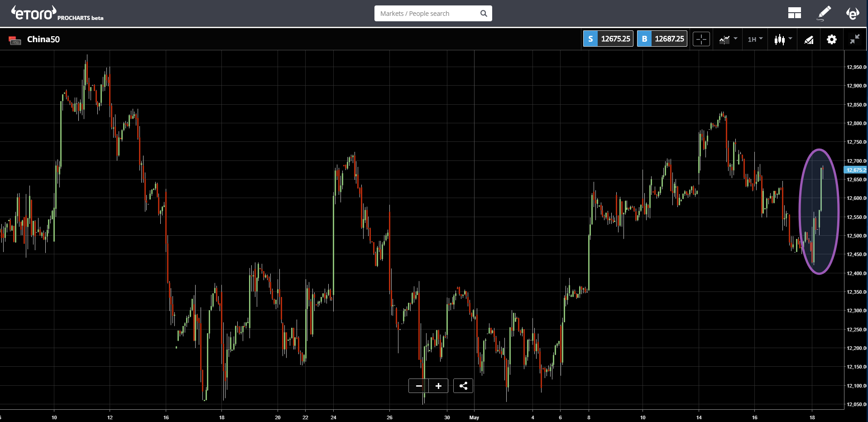Click the 12,675.2 current price label

(855, 170)
